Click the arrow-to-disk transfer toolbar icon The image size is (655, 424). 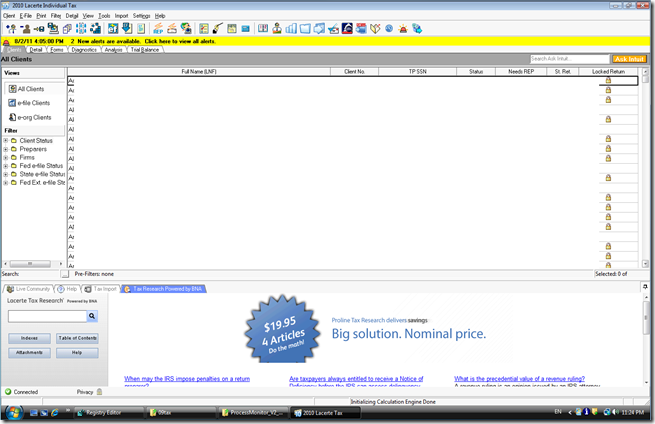(39, 28)
